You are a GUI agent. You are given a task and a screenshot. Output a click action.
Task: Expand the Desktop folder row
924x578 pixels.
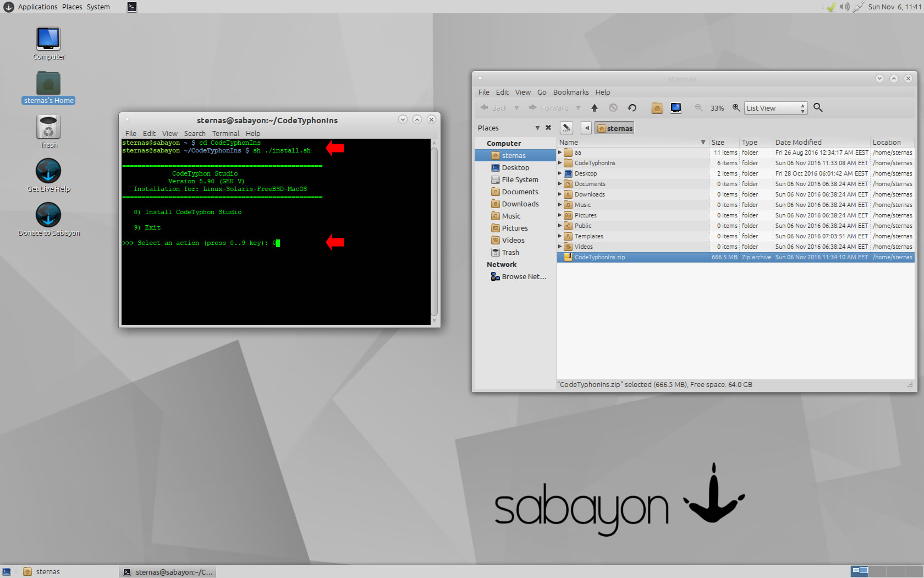[x=560, y=173]
